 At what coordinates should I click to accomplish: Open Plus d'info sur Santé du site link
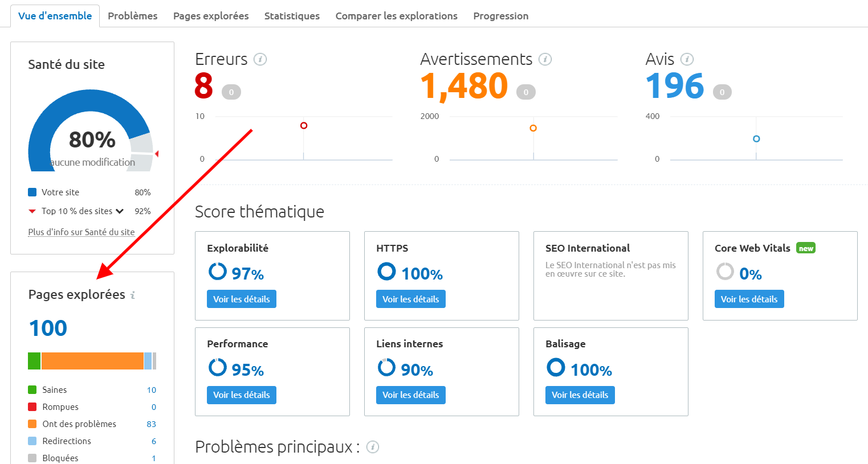[81, 232]
